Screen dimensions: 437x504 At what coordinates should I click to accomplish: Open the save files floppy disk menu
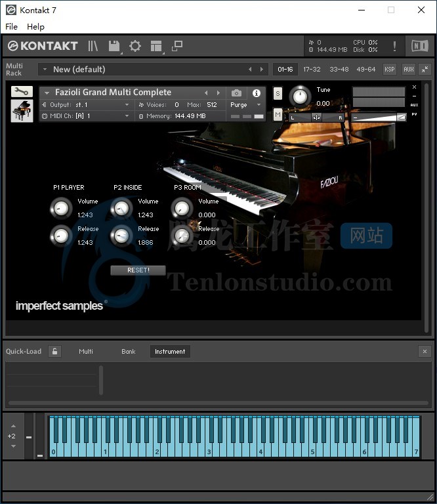114,47
